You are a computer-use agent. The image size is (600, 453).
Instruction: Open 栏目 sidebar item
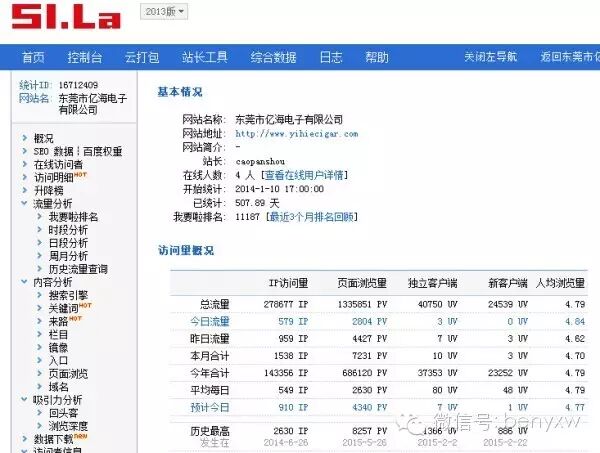(58, 335)
